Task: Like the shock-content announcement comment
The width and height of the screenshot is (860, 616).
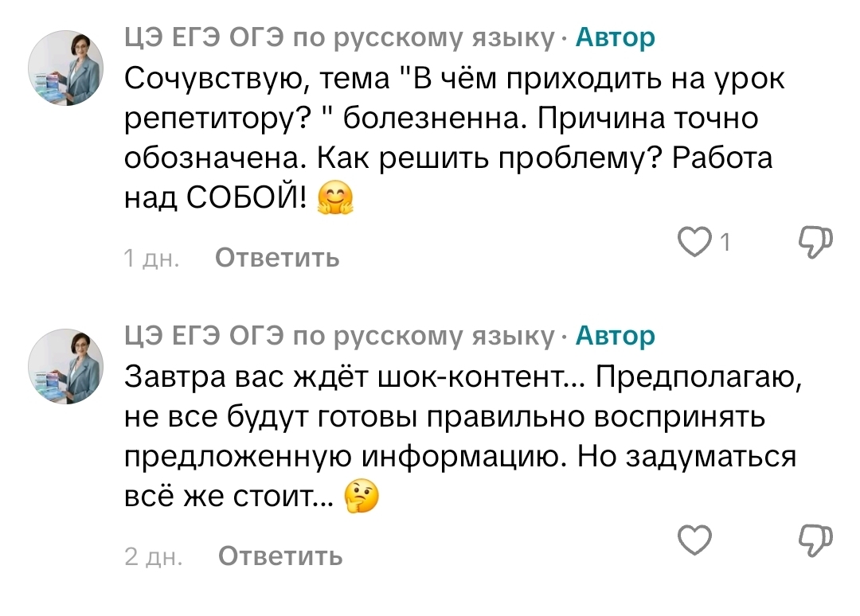Action: (695, 541)
